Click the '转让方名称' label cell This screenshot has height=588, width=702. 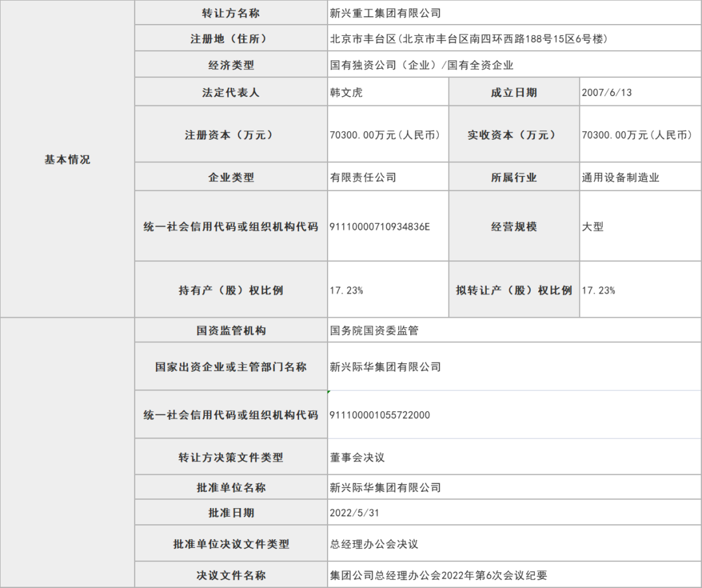[x=231, y=13]
